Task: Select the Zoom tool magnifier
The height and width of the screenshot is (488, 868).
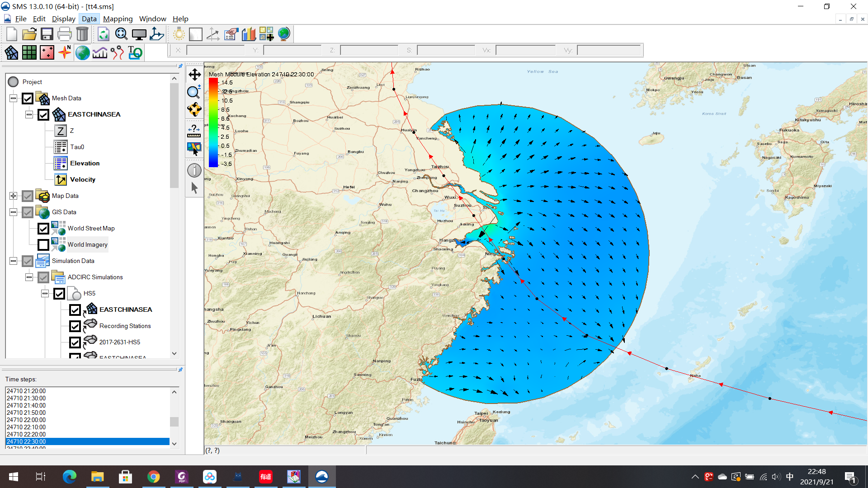Action: tap(194, 92)
